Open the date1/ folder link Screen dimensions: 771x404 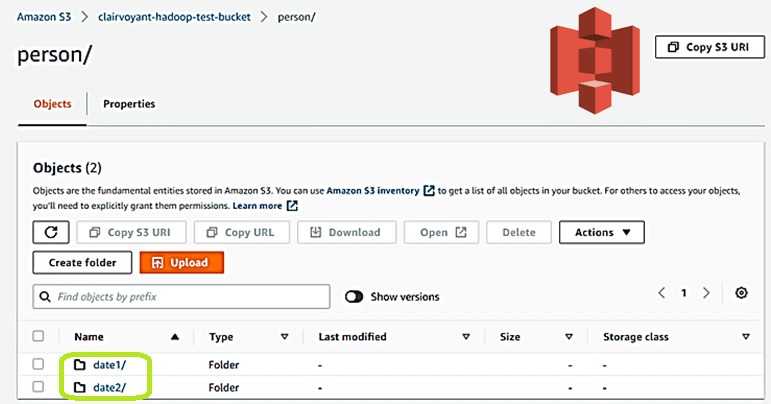(109, 365)
